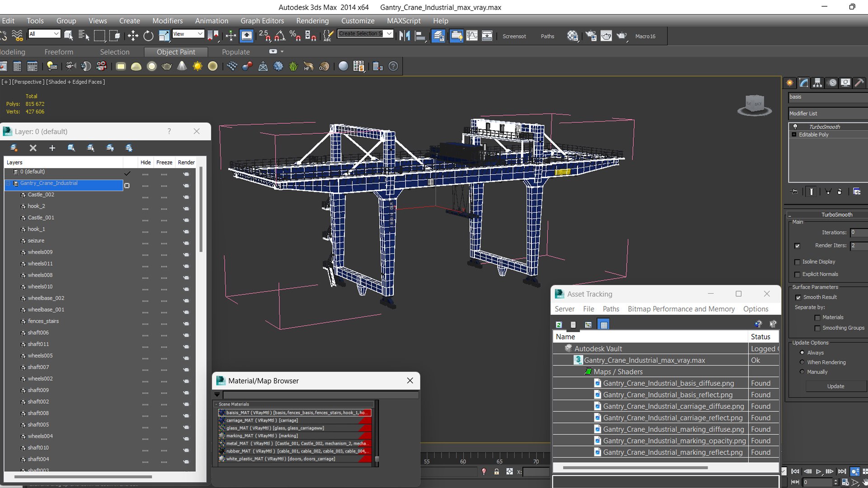Click the Update button in TurboSmooth
This screenshot has height=488, width=868.
point(835,386)
